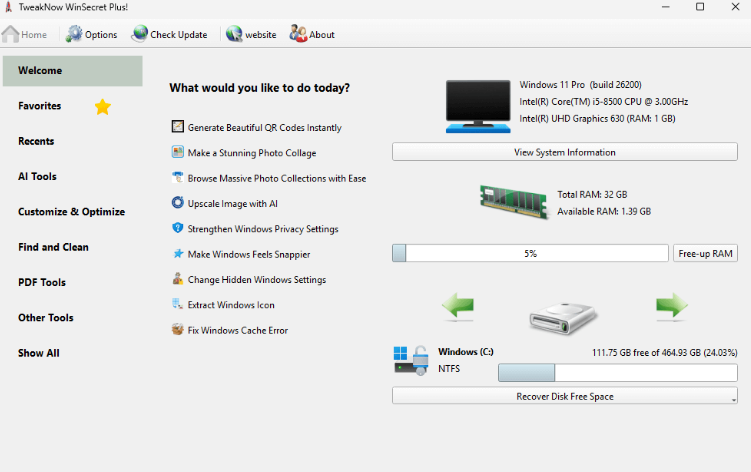This screenshot has width=751, height=472.
Task: Open Generate Beautiful QR Codes Instantly
Action: (264, 127)
